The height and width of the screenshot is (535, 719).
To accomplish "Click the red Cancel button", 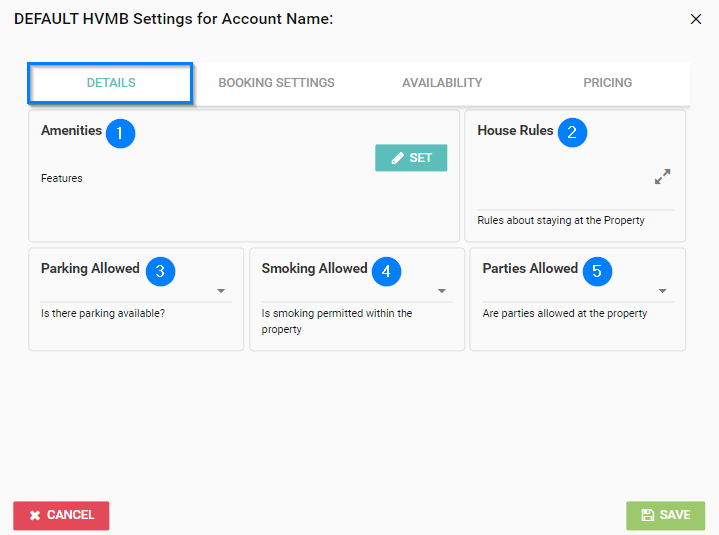I will point(61,515).
